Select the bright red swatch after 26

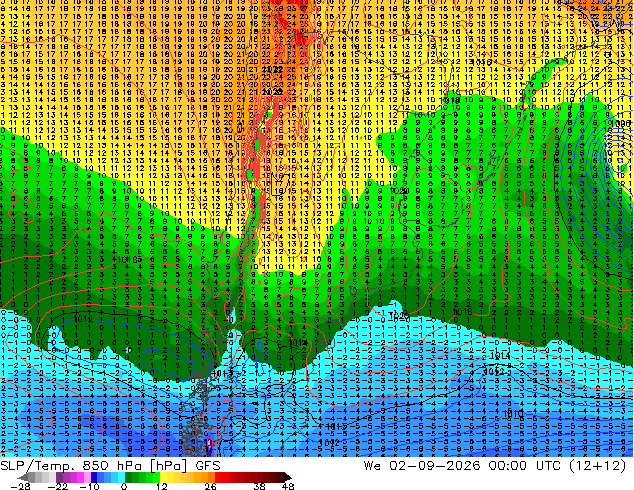pyautogui.click(x=218, y=477)
